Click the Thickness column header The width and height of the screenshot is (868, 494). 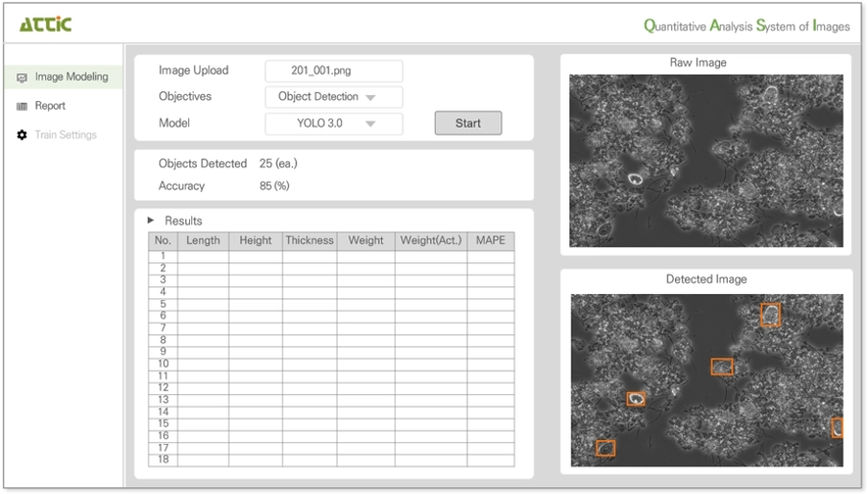[309, 241]
